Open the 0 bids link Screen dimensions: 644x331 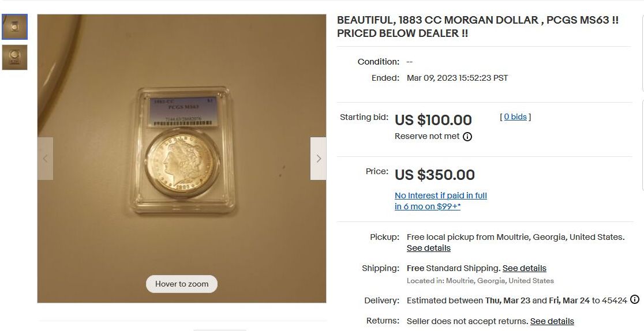point(515,117)
